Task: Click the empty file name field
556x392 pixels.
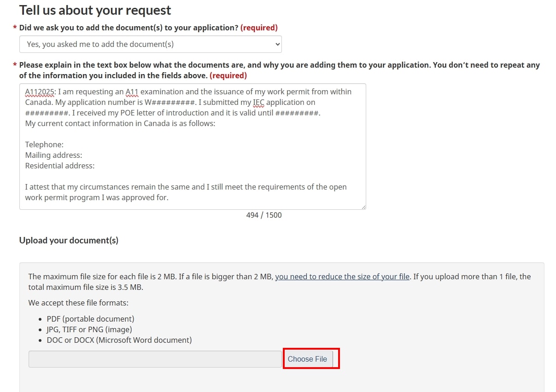Action: [155, 359]
